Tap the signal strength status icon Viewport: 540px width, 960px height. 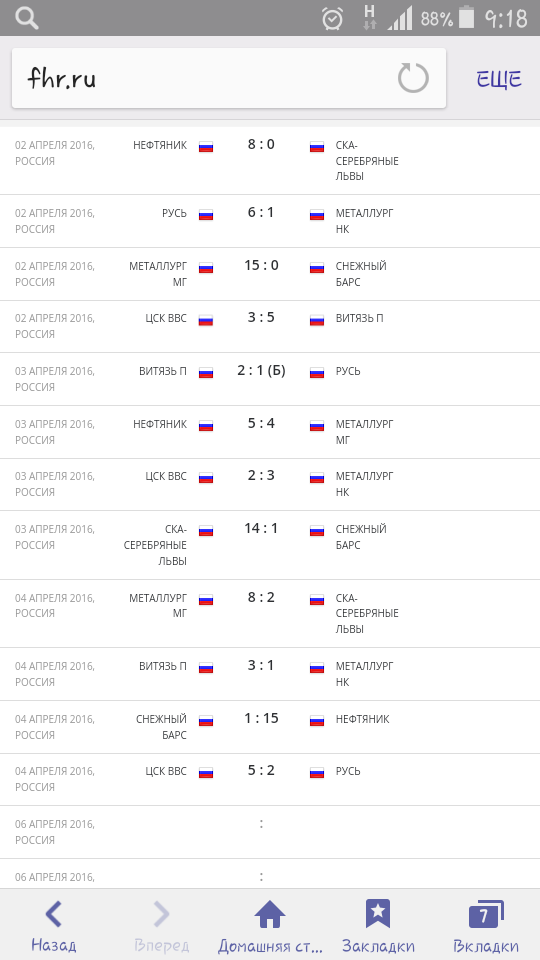tap(400, 19)
